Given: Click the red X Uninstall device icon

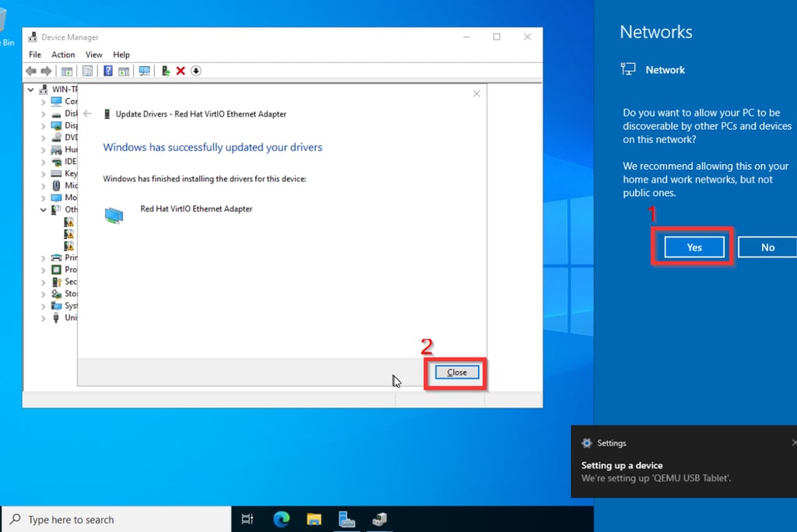Looking at the screenshot, I should click(x=181, y=71).
